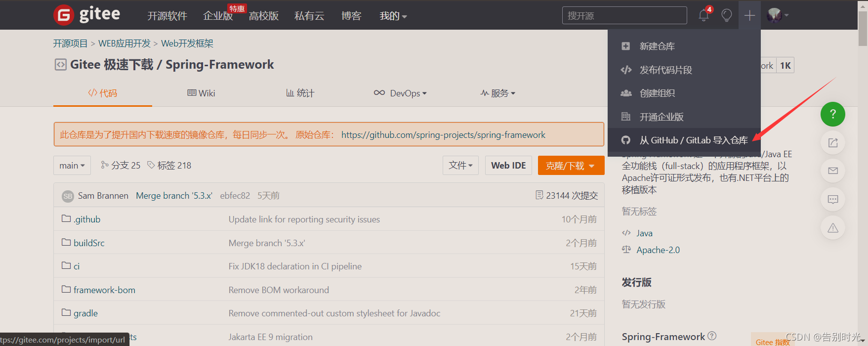Screen dimensions: 868x346
Task: Click Web开发框架 breadcrumb link
Action: [x=187, y=43]
